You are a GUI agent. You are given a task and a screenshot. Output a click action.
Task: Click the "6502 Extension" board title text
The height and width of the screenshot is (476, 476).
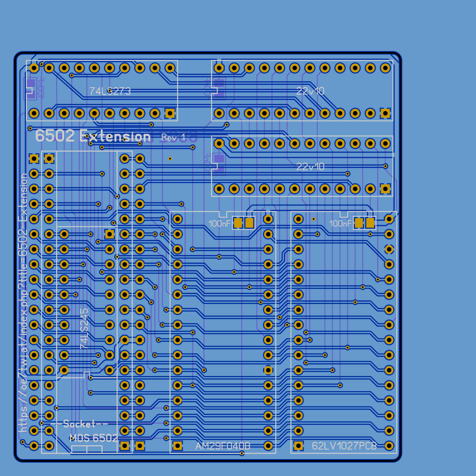click(93, 136)
